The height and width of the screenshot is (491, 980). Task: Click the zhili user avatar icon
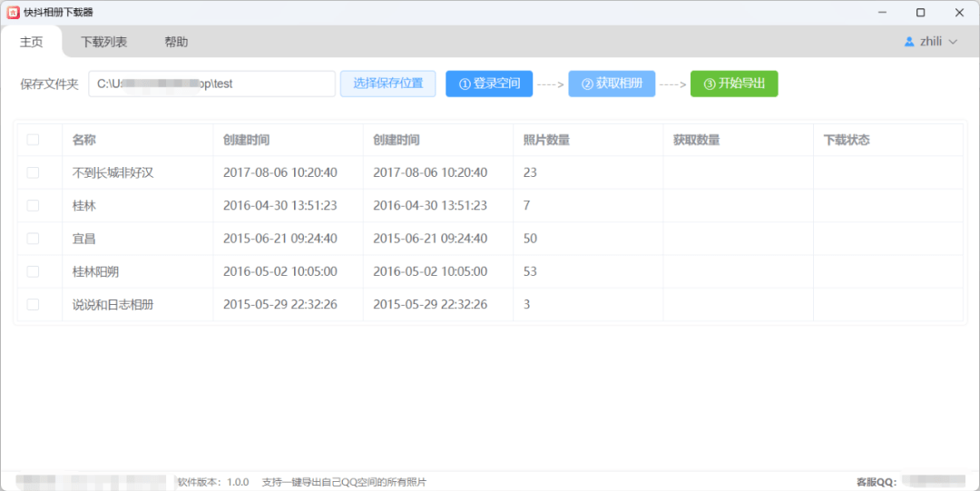[909, 42]
